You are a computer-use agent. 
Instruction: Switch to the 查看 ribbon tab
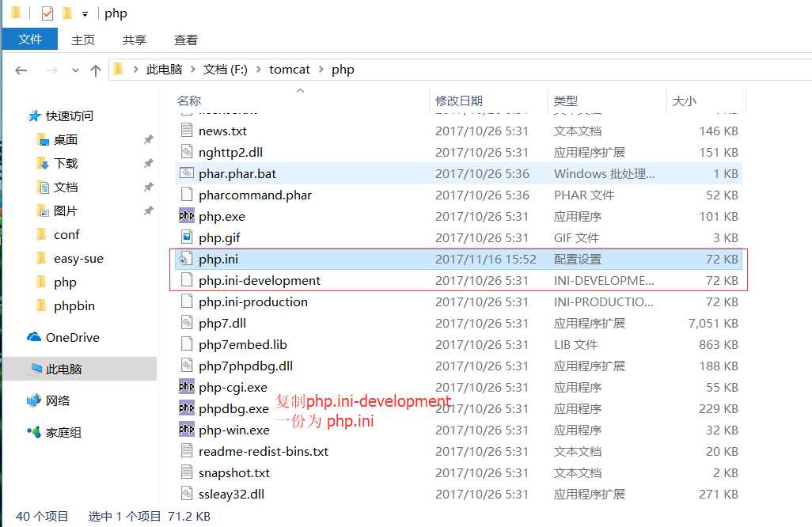click(185, 40)
